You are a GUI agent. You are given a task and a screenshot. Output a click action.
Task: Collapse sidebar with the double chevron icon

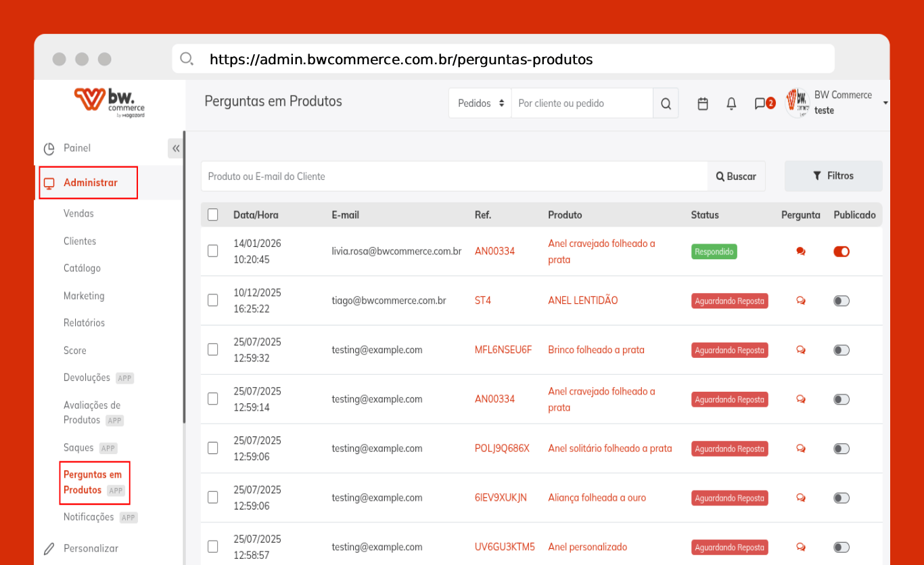175,148
